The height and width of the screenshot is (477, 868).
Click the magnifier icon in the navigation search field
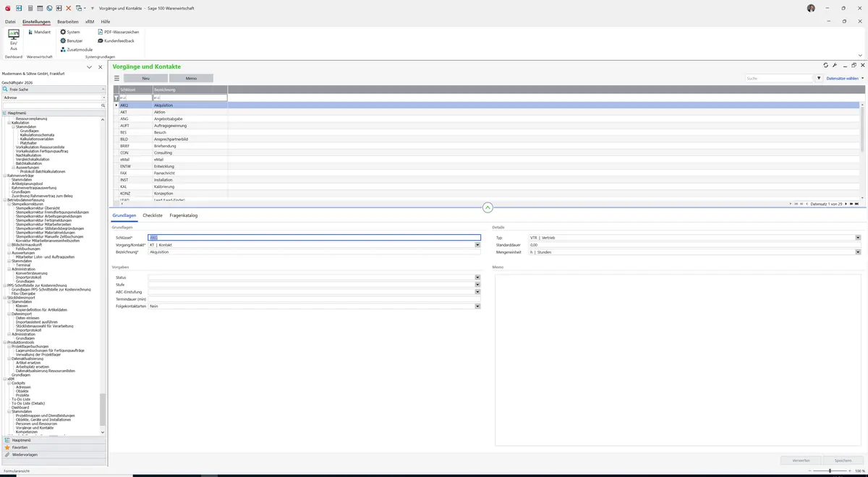coord(103,106)
